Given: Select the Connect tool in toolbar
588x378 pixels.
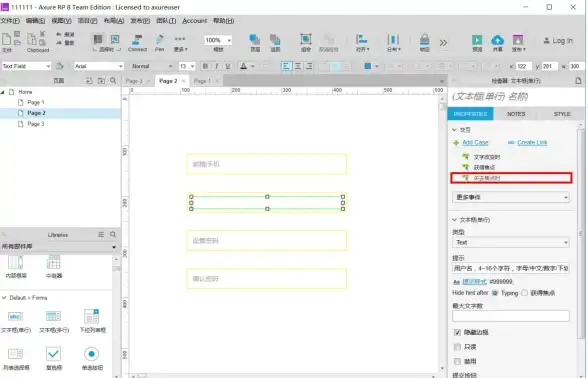Looking at the screenshot, I should coord(137,42).
